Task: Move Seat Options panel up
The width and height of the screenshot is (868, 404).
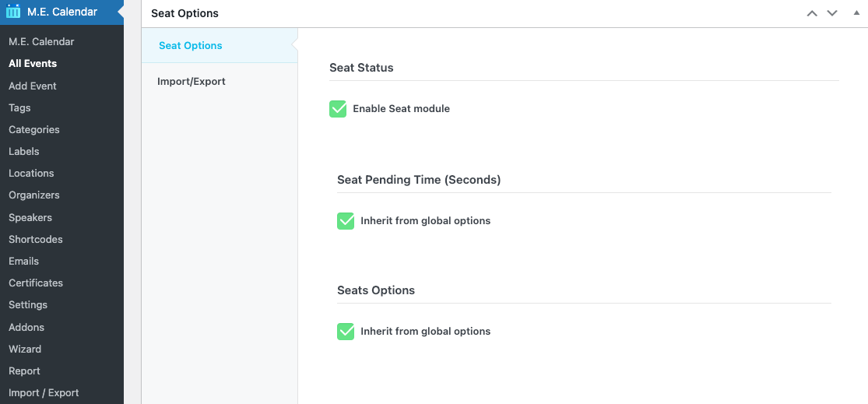Action: coord(812,13)
